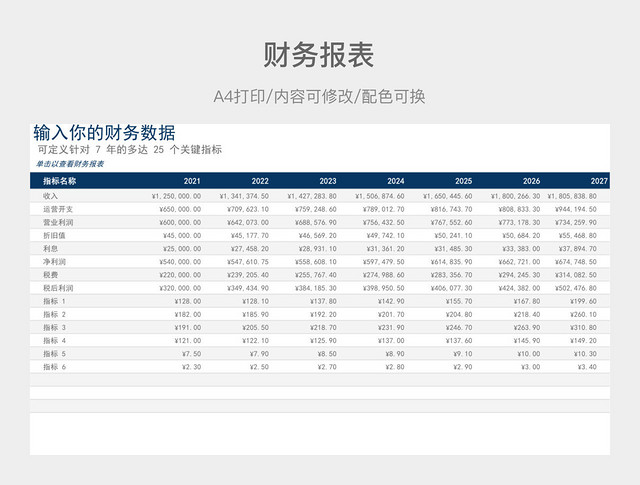640x485 pixels.
Task: Select the 税后利润 cell ¥320,000.00
Action: pyautogui.click(x=180, y=288)
